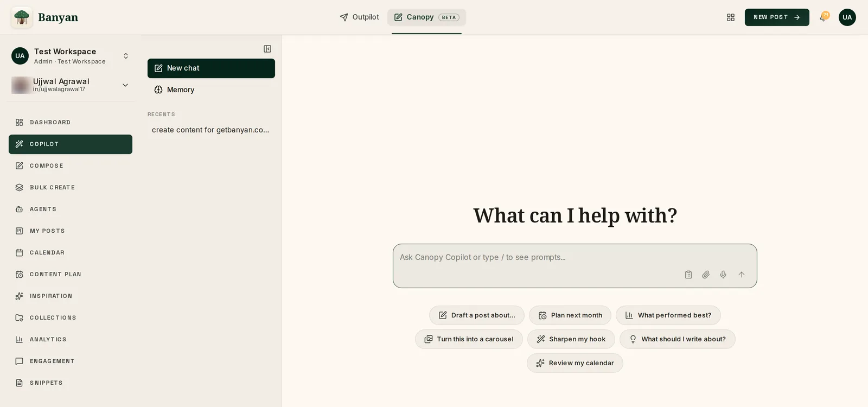868x407 pixels.
Task: Switch to the Outpilot tab
Action: (359, 17)
